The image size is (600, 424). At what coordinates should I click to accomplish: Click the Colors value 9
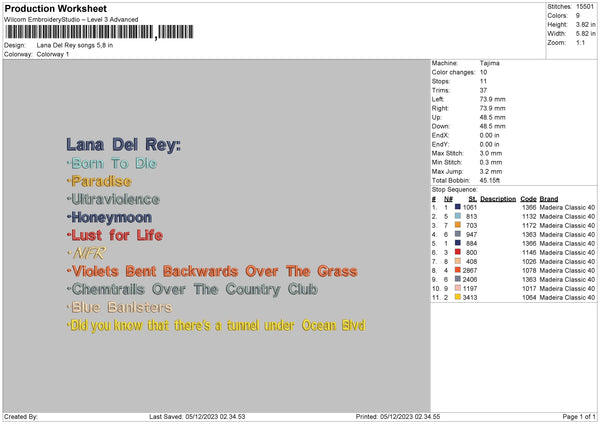(578, 16)
